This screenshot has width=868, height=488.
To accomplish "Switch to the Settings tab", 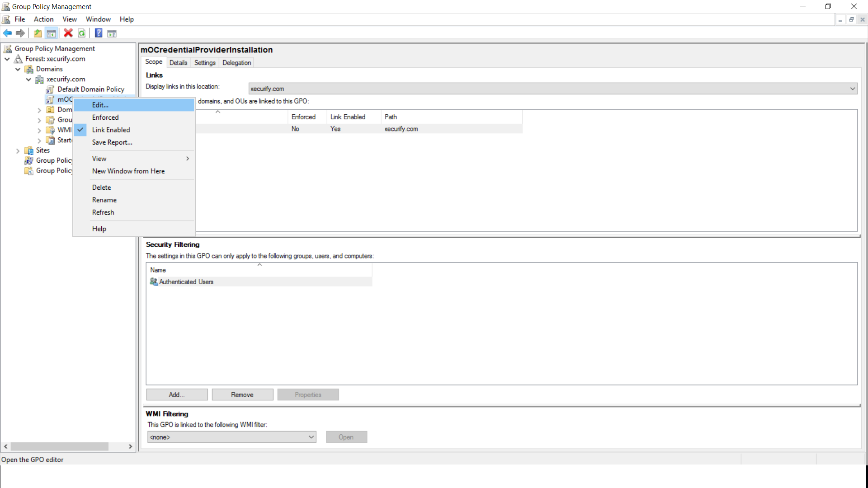I will tap(205, 63).
